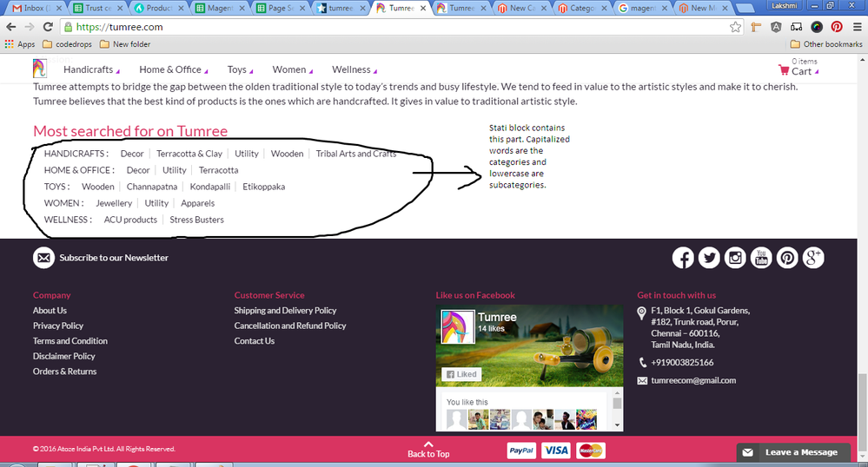Open the Twitter social icon in footer
868x467 pixels.
709,258
